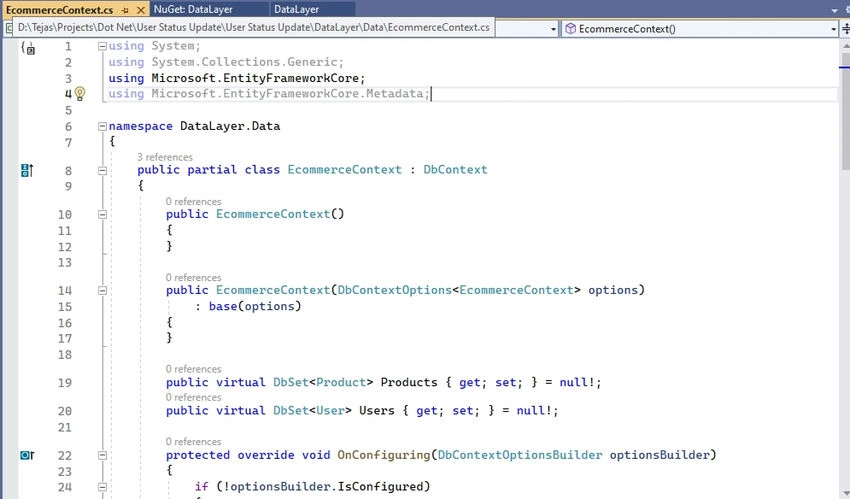The width and height of the screenshot is (850, 499).
Task: Switch to the NuGet: DataLayer tab
Action: (193, 9)
